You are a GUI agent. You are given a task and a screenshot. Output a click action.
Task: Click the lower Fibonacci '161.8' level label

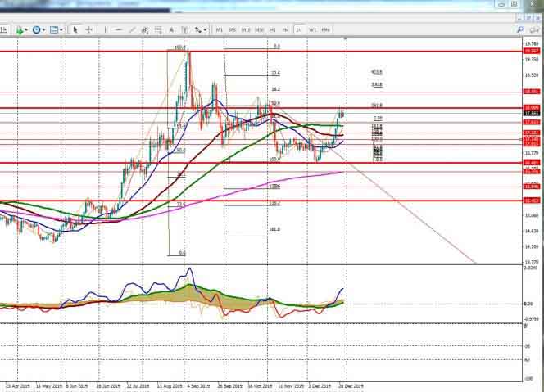click(x=274, y=229)
